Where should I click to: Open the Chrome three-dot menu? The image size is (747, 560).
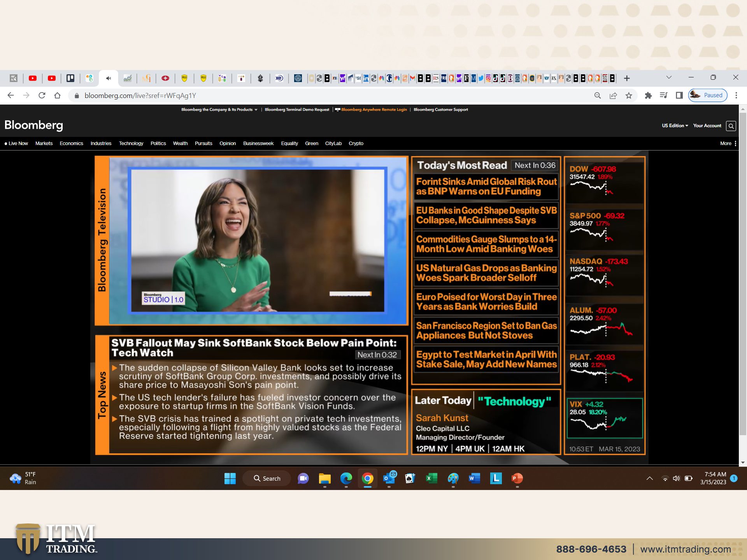click(736, 95)
